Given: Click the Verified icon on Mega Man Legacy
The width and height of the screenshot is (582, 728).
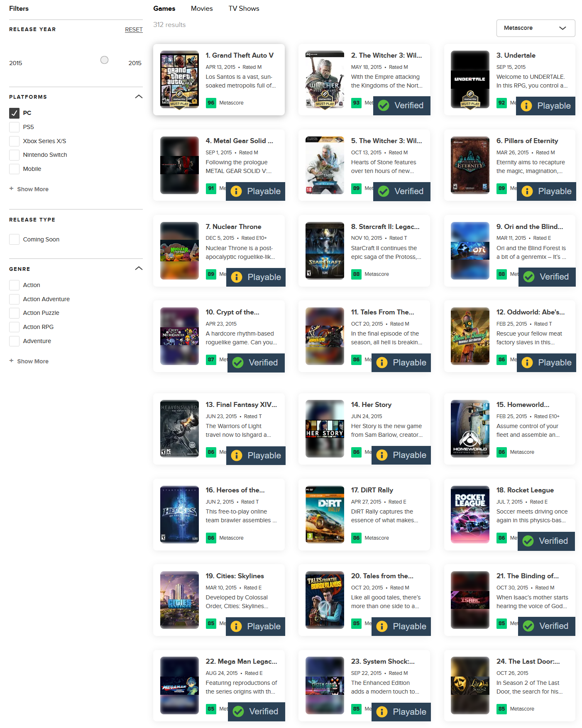Looking at the screenshot, I should (x=238, y=711).
